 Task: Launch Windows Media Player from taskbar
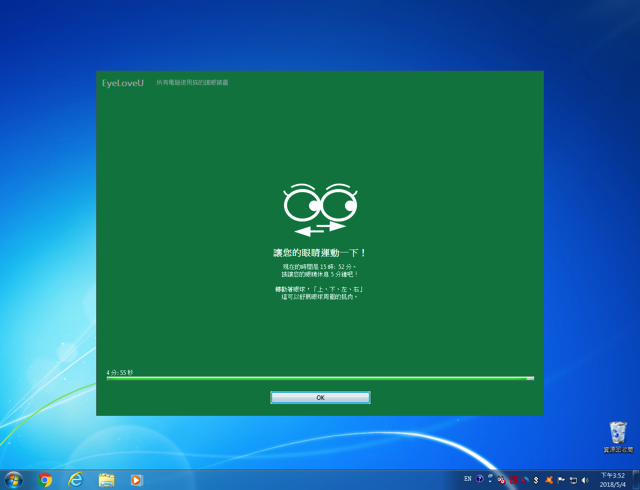coord(136,480)
